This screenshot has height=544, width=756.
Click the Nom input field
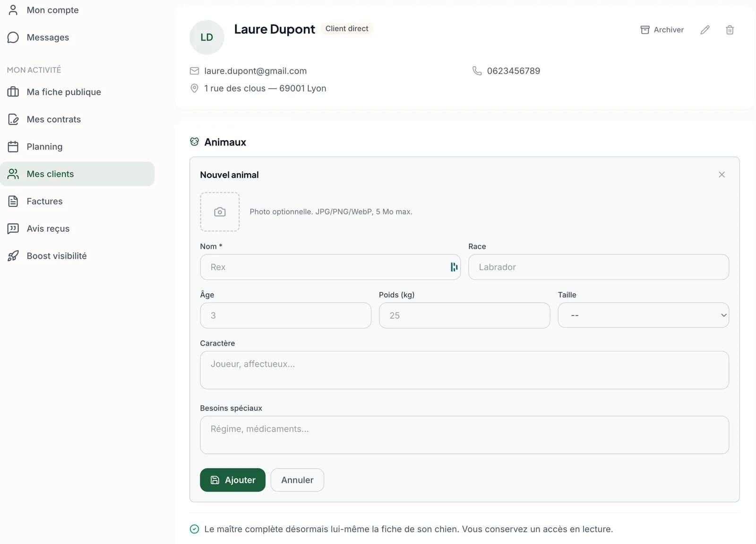(330, 267)
